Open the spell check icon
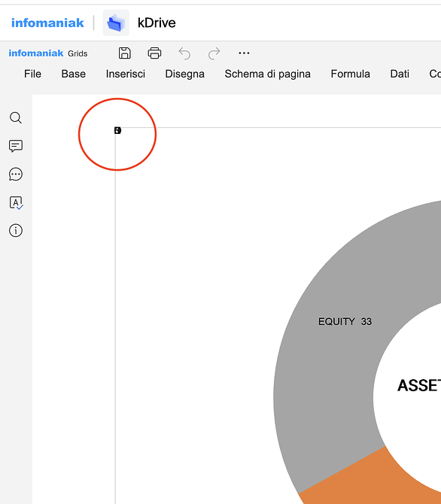This screenshot has width=441, height=504. (x=16, y=202)
